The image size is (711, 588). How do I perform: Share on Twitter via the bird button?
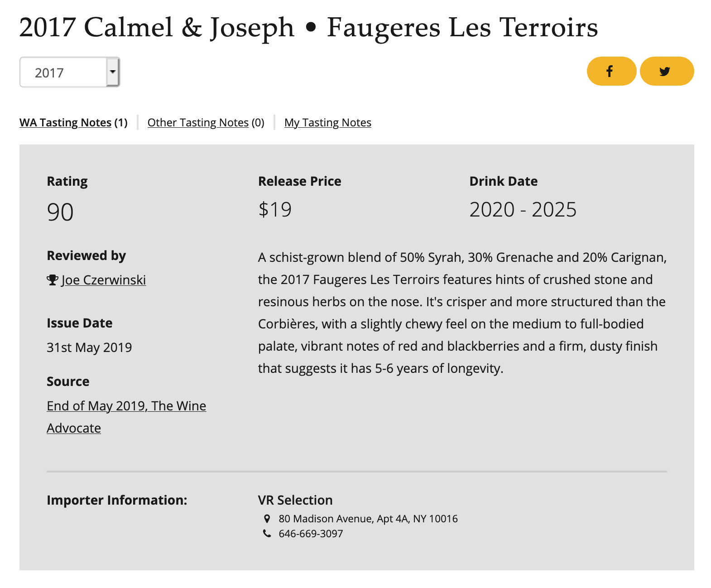[667, 71]
